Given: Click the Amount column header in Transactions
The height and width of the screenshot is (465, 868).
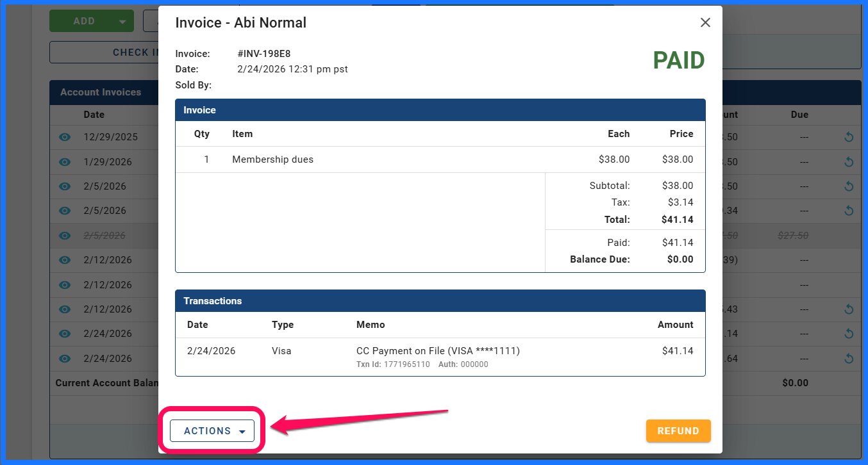Looking at the screenshot, I should (x=676, y=325).
